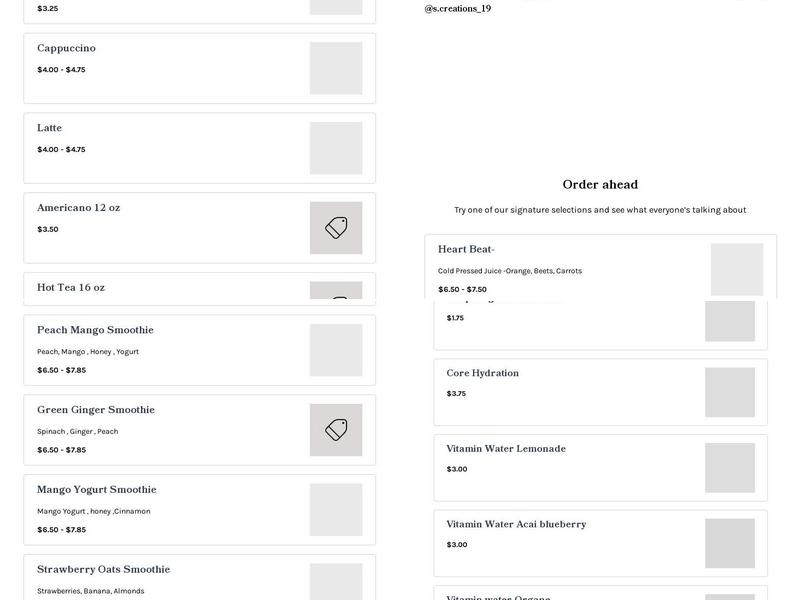Viewport: 800px width, 600px height.
Task: Click the Green Ginger Smoothie tag icon
Action: pos(336,430)
